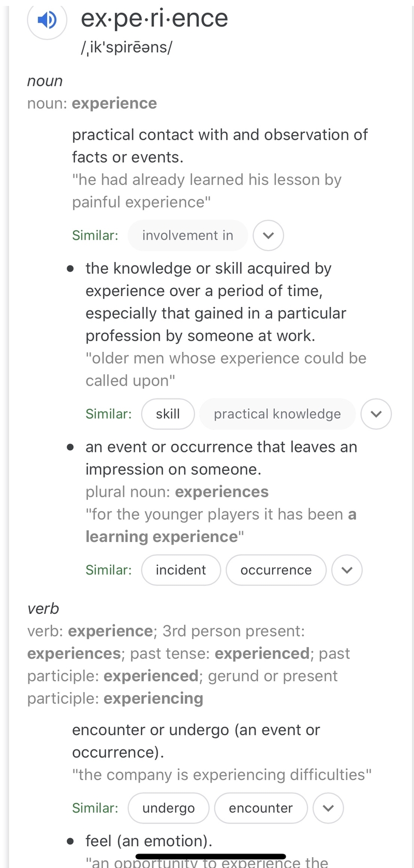This screenshot has height=868, width=414.
Task: Click the syllabified heading ex·pe·ri·ence
Action: click(154, 19)
